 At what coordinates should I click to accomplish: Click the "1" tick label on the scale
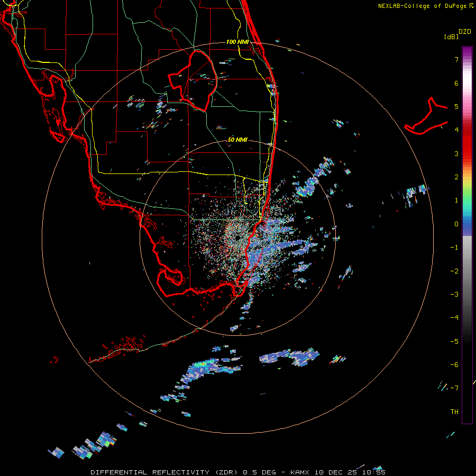(456, 200)
